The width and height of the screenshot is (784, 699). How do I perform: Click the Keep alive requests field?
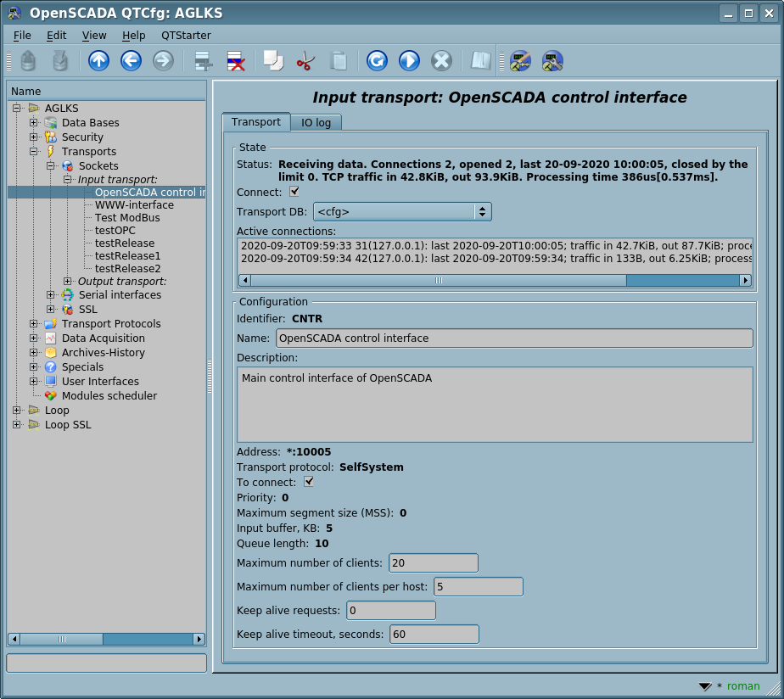(x=391, y=611)
